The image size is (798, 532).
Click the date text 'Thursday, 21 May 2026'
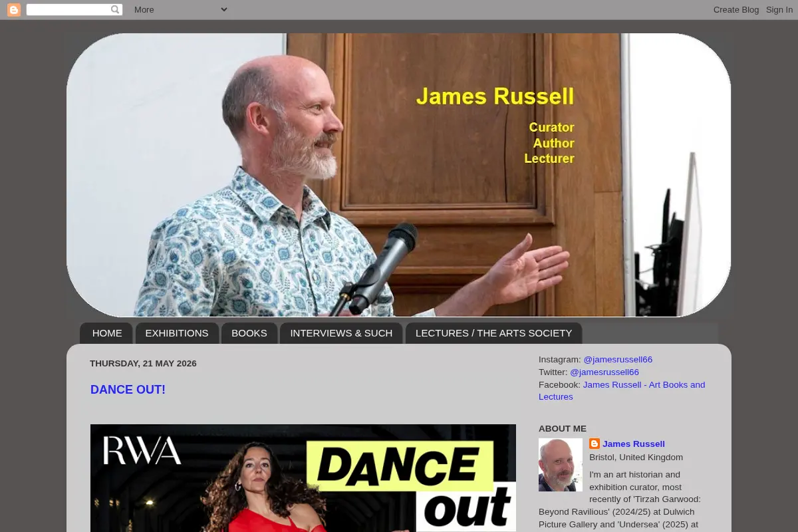click(x=143, y=364)
